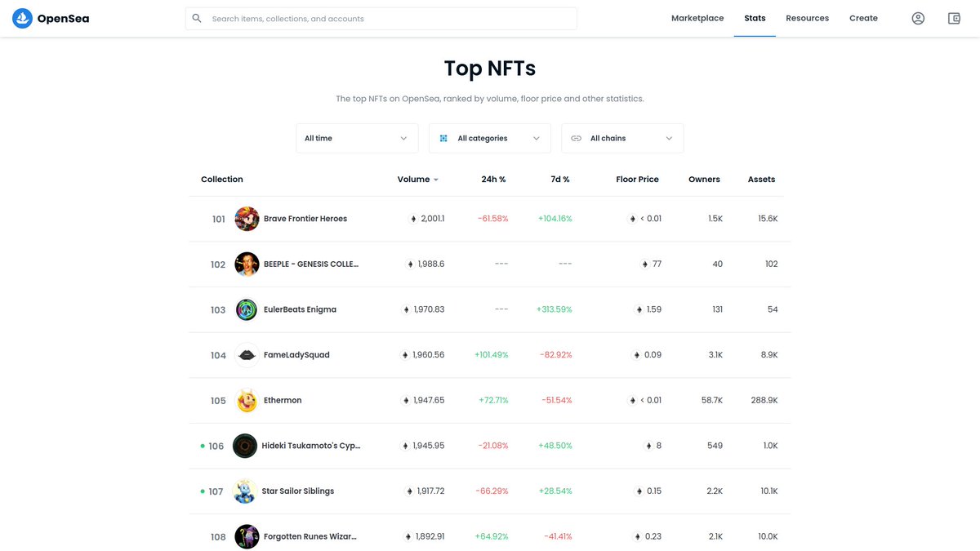Open Star Sailor Siblings collection name
The image size is (980, 551).
[x=297, y=491]
